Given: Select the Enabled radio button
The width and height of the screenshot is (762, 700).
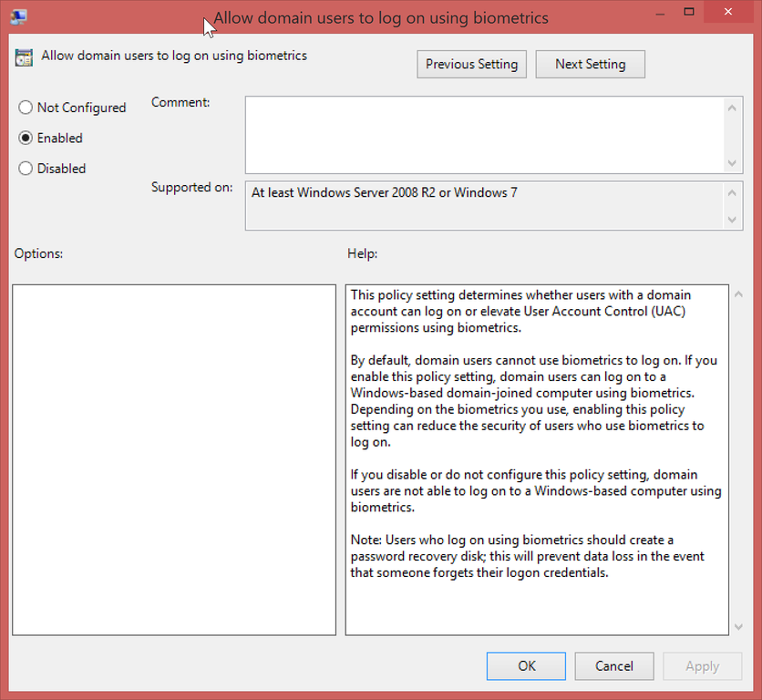Looking at the screenshot, I should [26, 138].
